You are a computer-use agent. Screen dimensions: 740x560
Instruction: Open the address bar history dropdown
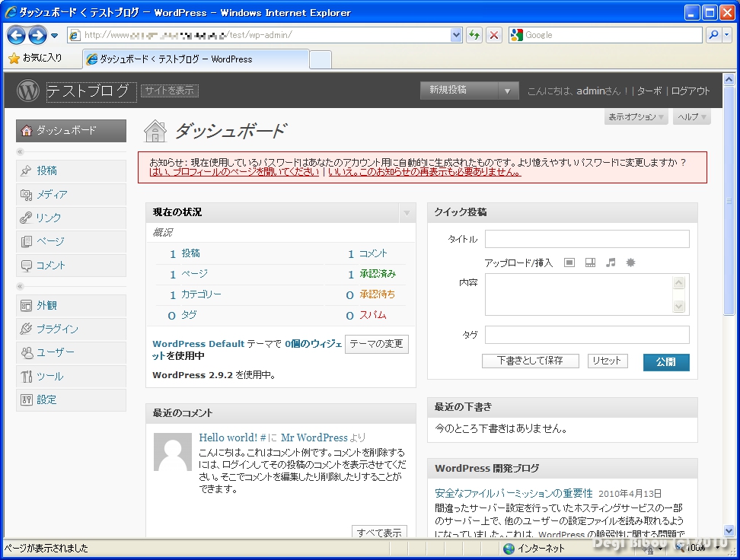coord(456,35)
